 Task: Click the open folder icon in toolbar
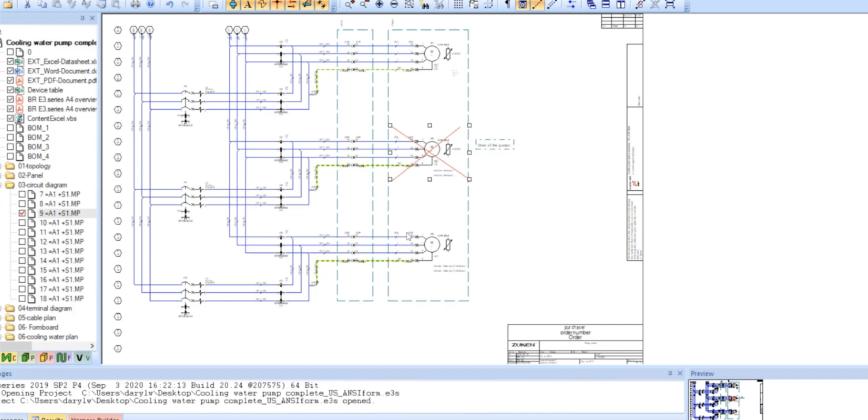click(x=8, y=5)
